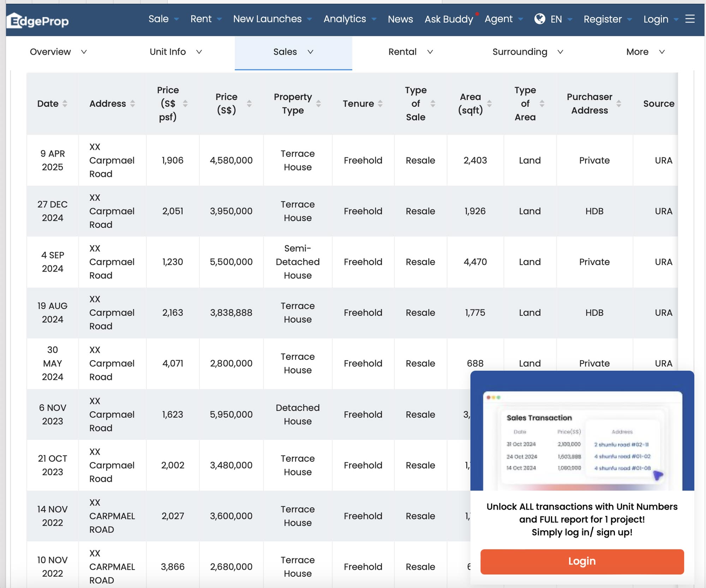Screen dimensions: 706x588
Task: Open the News link
Action: pyautogui.click(x=400, y=19)
